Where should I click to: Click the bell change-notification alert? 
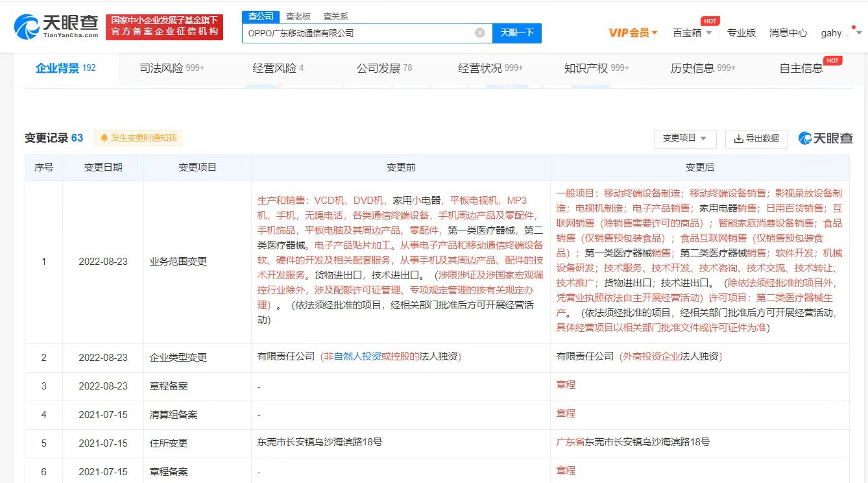[138, 138]
